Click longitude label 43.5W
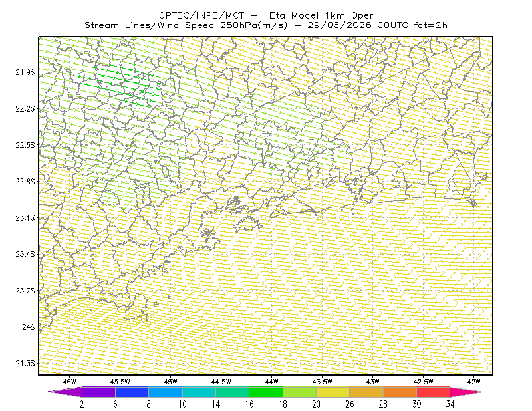 pos(323,382)
